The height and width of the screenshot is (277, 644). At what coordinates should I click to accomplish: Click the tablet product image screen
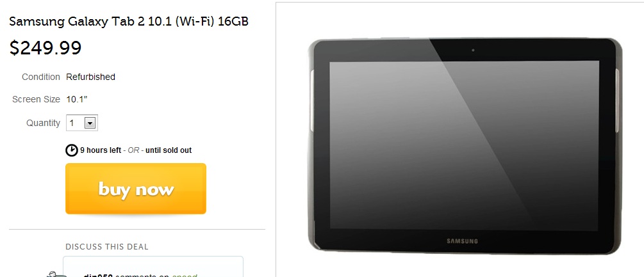[x=464, y=145]
